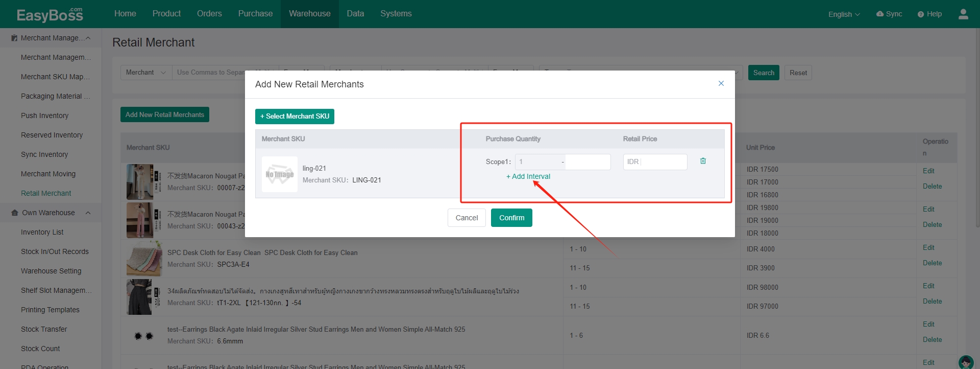Edit the 00007-z2 Macaron row
The width and height of the screenshot is (980, 369).
click(928, 171)
